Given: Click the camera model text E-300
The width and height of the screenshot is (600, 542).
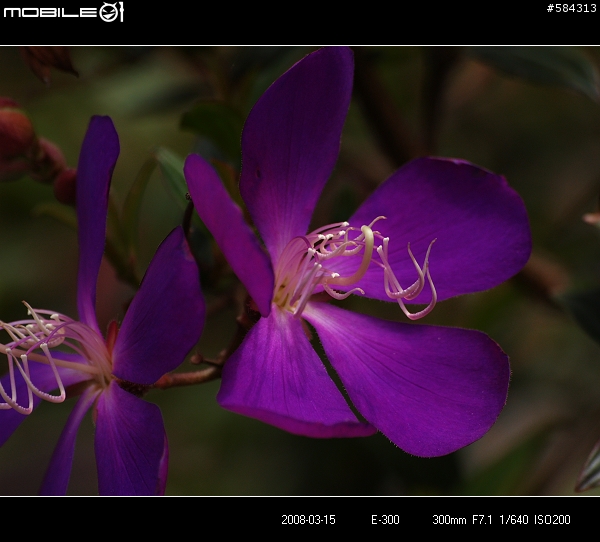Looking at the screenshot, I should (x=385, y=519).
